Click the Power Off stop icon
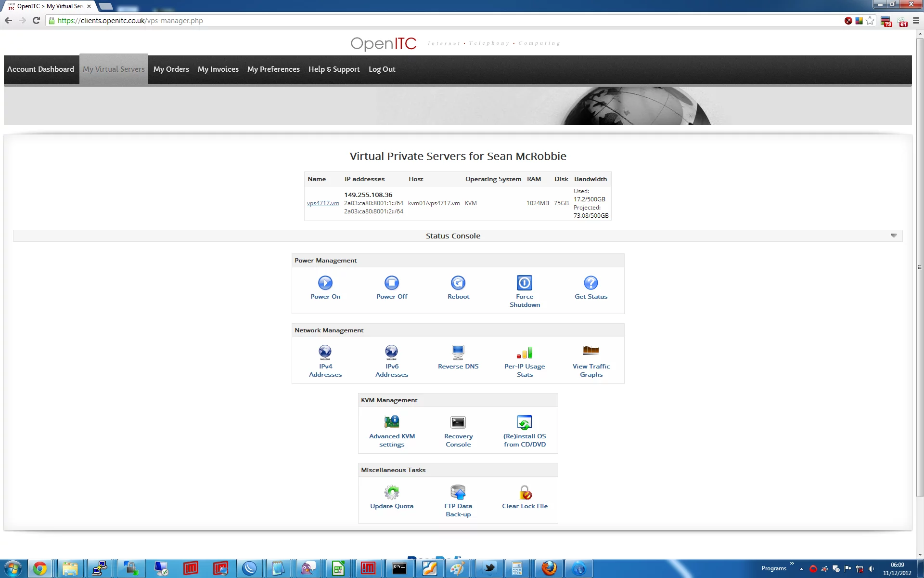924x578 pixels. (x=392, y=283)
